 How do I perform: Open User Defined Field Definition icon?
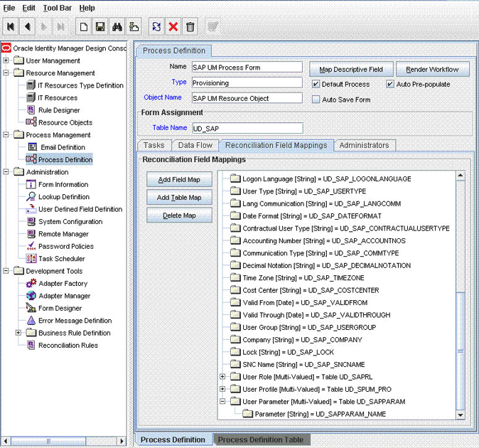click(x=31, y=209)
